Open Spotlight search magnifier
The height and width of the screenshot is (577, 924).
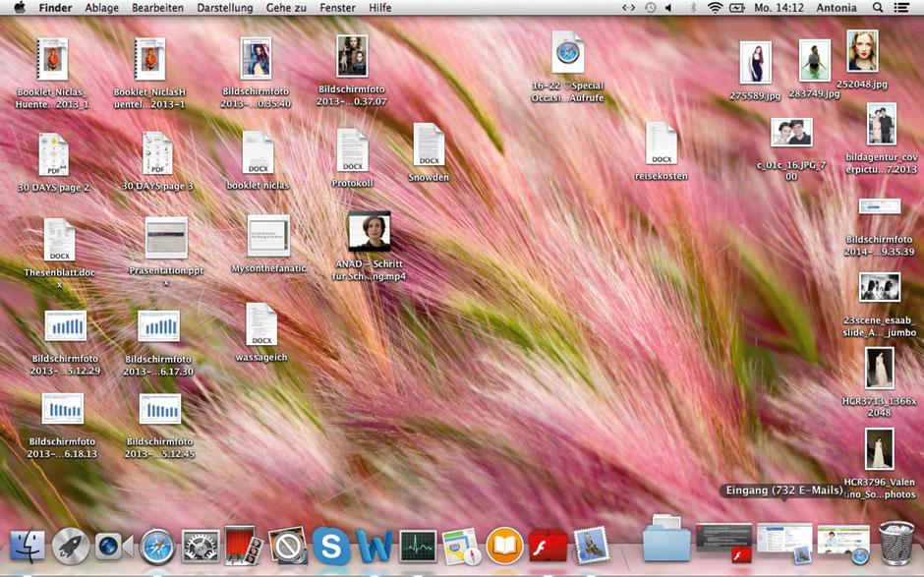(x=878, y=7)
